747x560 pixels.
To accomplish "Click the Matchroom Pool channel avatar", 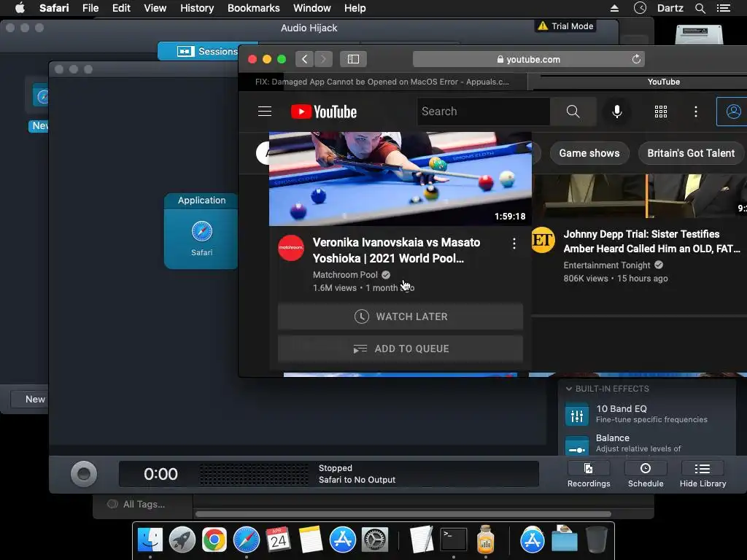I will (291, 248).
